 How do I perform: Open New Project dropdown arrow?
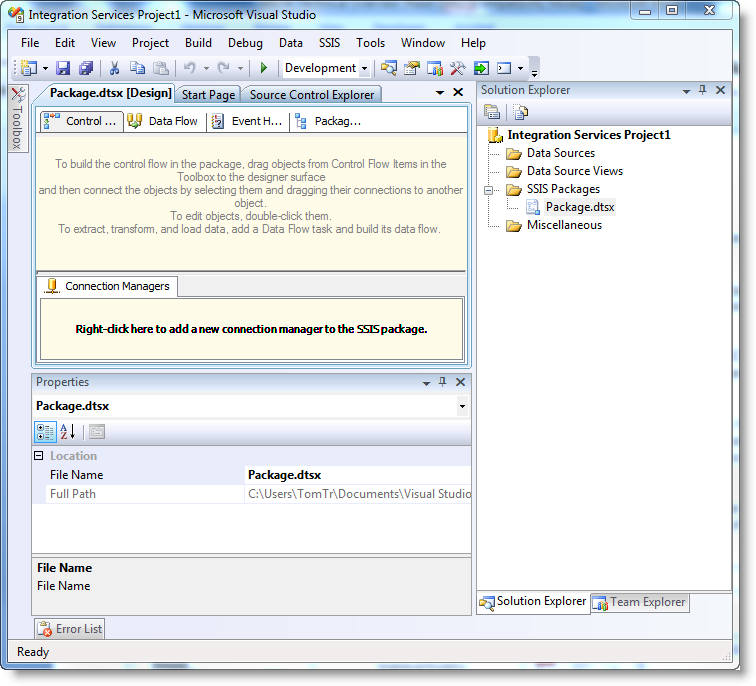click(45, 68)
